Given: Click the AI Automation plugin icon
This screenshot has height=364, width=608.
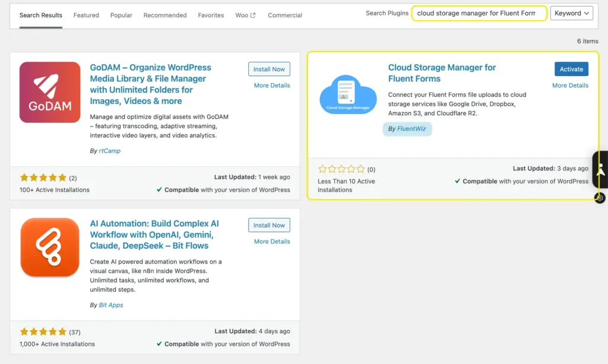Looking at the screenshot, I should pos(50,248).
